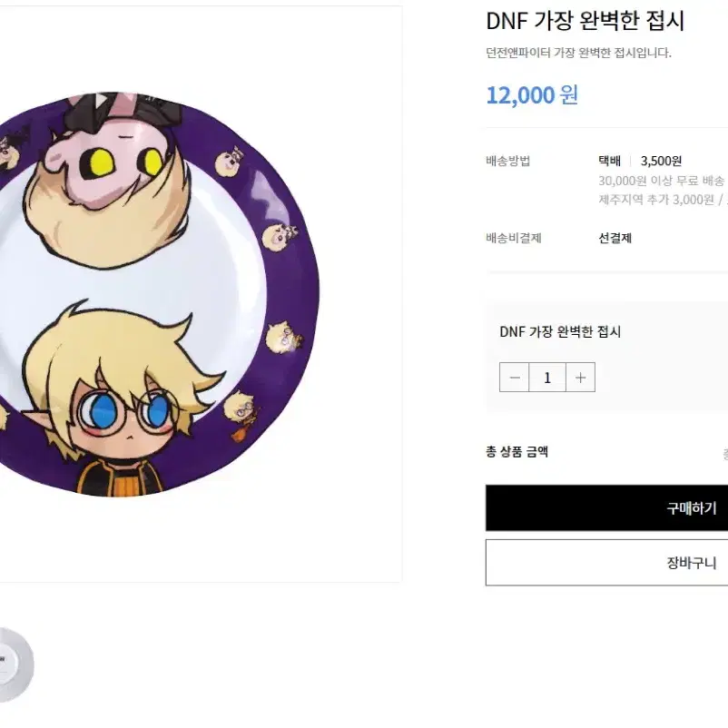Click the option name in the quantity box
The image size is (728, 728).
pyautogui.click(x=560, y=332)
